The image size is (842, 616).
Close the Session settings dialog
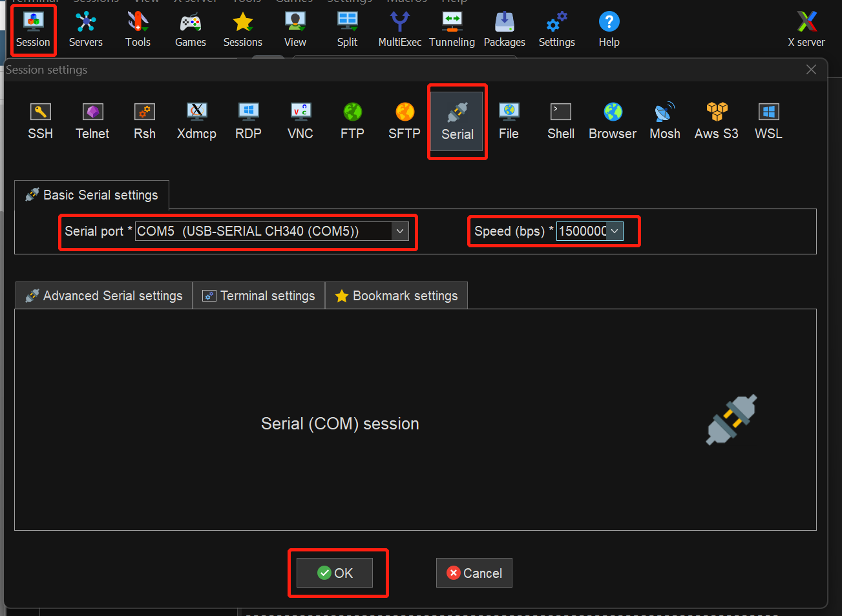tap(811, 70)
